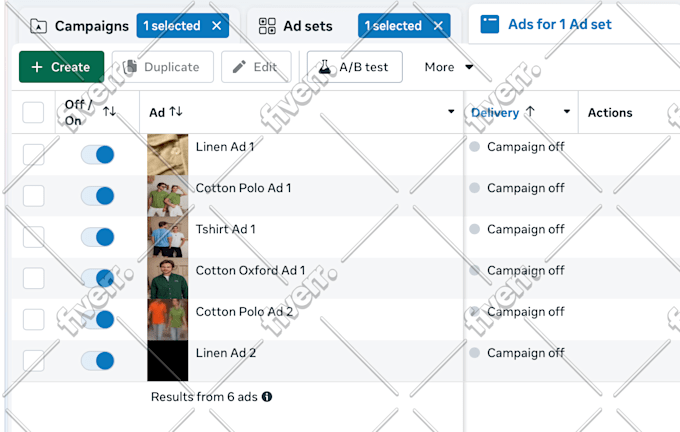Viewport: 680px width, 432px height.
Task: Clear the Ad sets 1 selected filter
Action: coord(438,26)
